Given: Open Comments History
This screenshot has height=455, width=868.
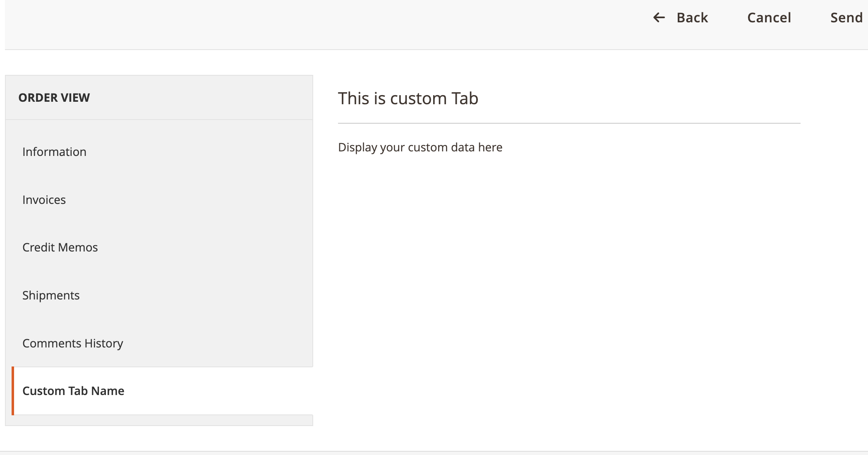Looking at the screenshot, I should pyautogui.click(x=73, y=343).
